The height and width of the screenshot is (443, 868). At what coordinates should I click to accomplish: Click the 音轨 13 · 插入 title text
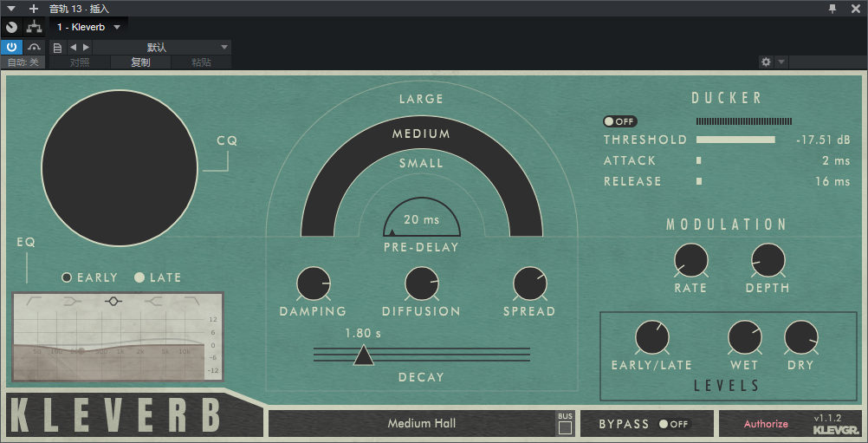click(79, 9)
